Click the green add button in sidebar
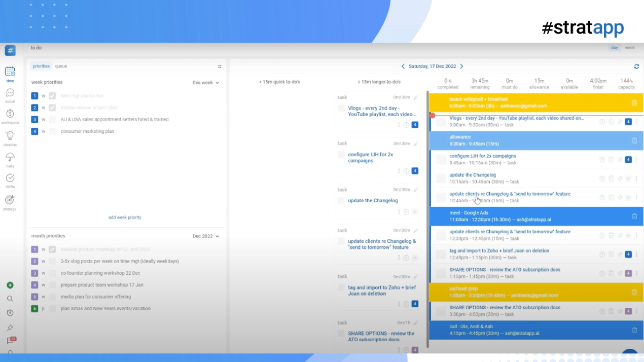This screenshot has width=644, height=362. tap(10, 285)
